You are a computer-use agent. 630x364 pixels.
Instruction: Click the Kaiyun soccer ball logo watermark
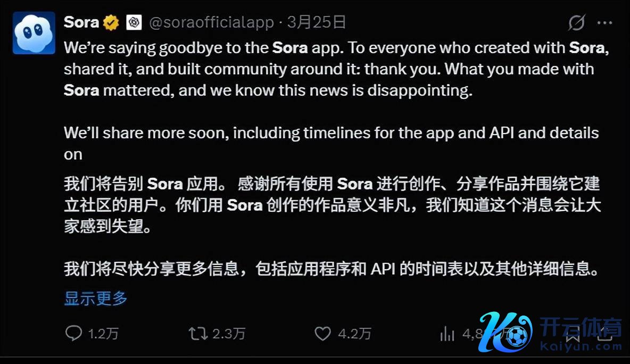click(507, 332)
